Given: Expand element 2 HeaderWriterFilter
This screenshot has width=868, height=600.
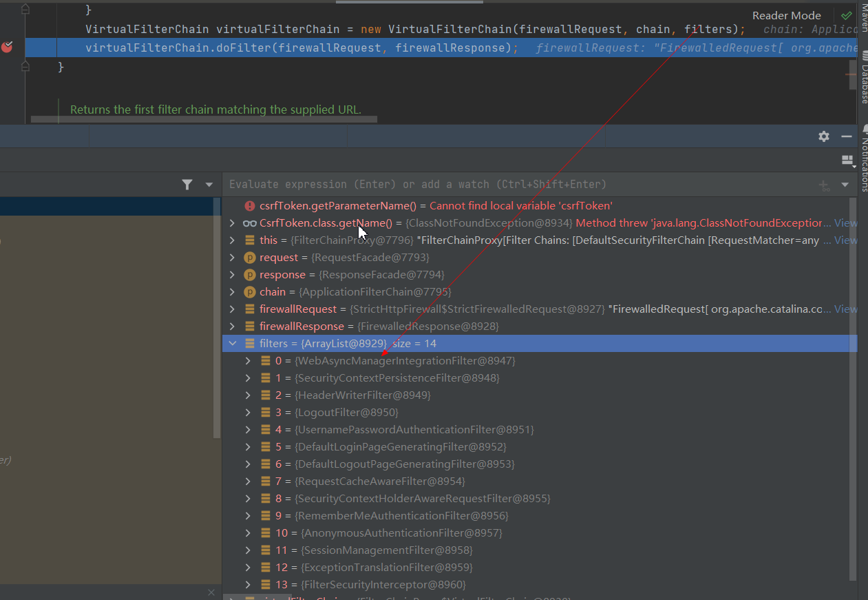Looking at the screenshot, I should tap(248, 395).
